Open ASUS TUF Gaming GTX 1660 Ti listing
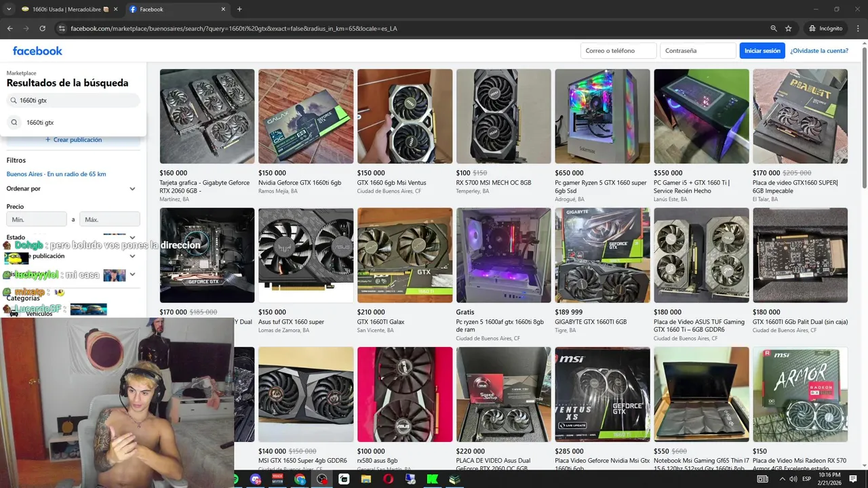868x488 pixels. pos(701,274)
